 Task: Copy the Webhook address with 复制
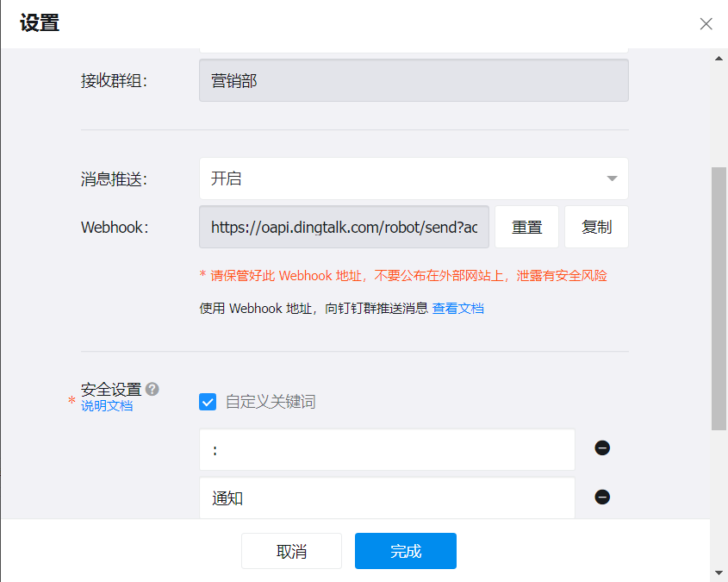pyautogui.click(x=596, y=227)
